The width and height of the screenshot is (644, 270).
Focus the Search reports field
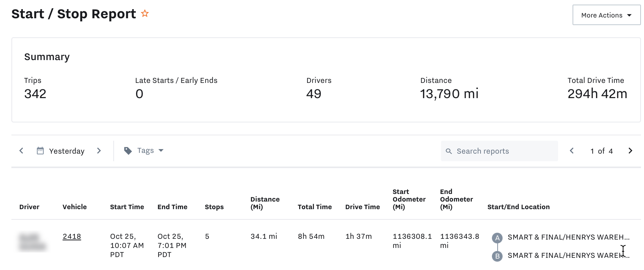pyautogui.click(x=502, y=151)
